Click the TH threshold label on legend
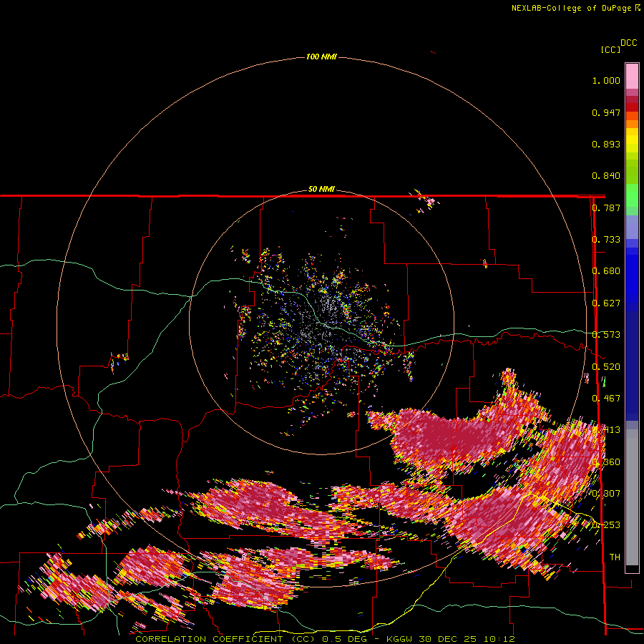This screenshot has height=644, width=644. (x=615, y=557)
